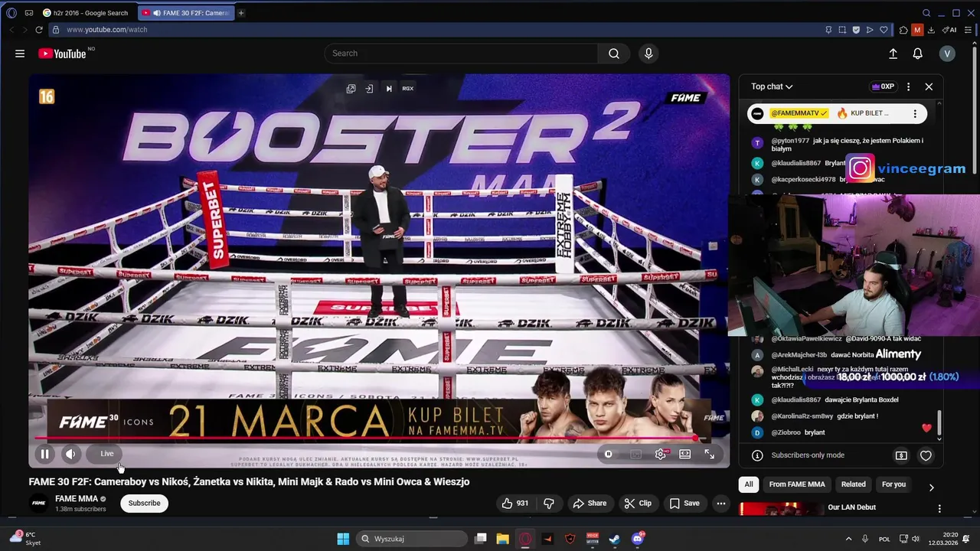The image size is (980, 551).
Task: Select the All filter chip
Action: point(749,484)
